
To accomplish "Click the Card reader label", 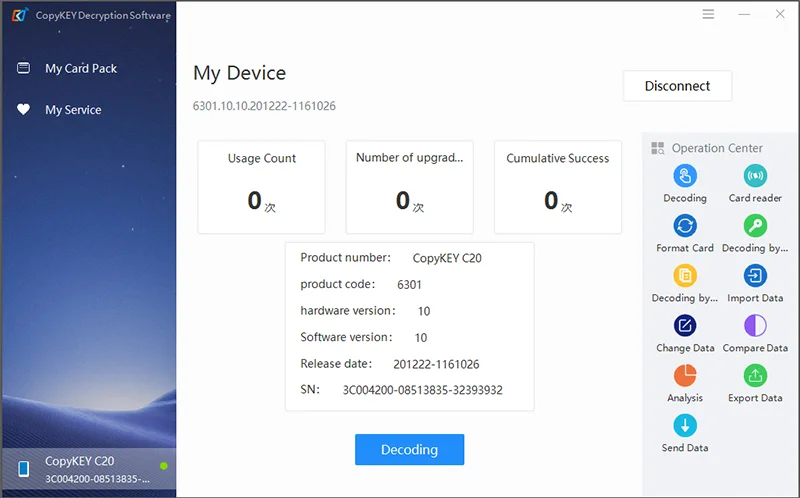I will point(755,198).
